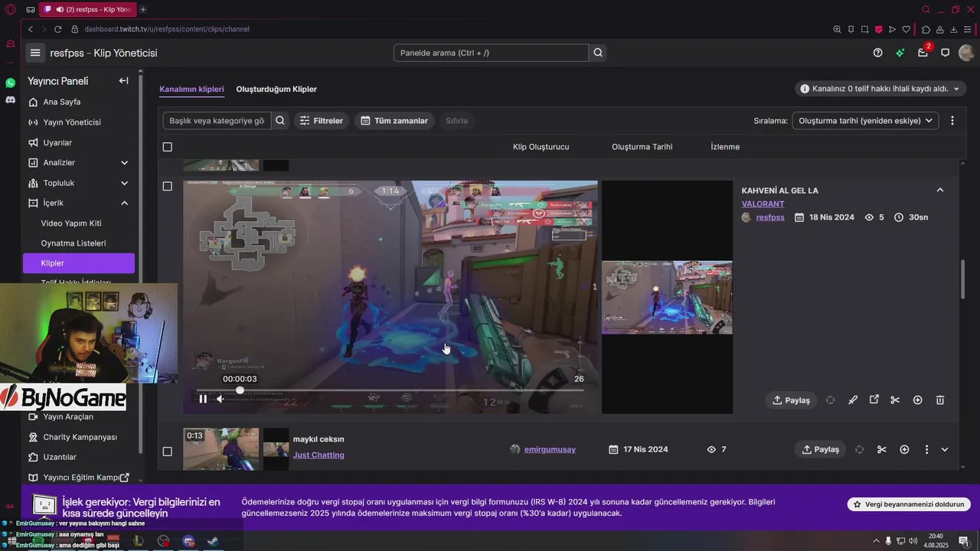Open three-dot menu on maykıl ceksın row
Viewport: 980px width, 551px height.
tap(926, 449)
